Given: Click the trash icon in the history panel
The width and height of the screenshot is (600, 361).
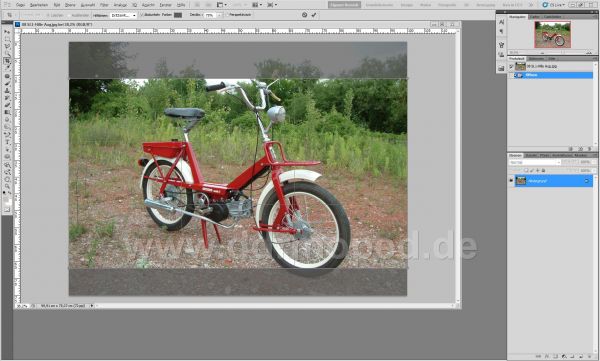Looking at the screenshot, I should click(590, 149).
